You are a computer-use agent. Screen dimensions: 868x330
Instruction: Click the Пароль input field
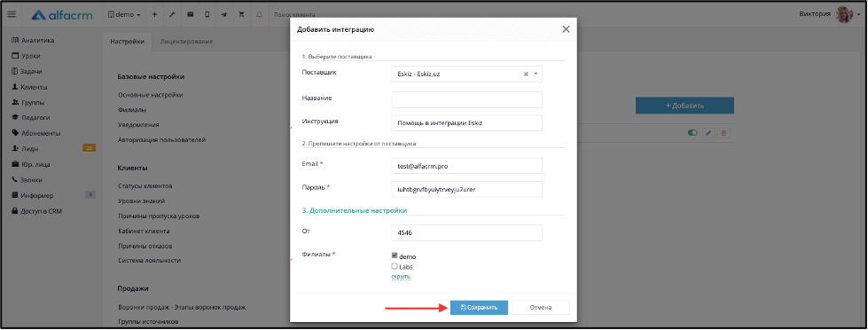[466, 189]
